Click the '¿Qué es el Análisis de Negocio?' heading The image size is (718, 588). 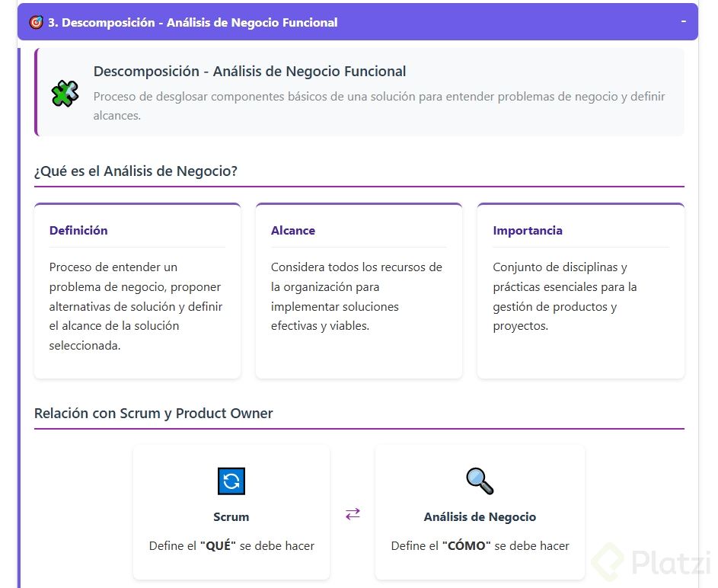136,171
